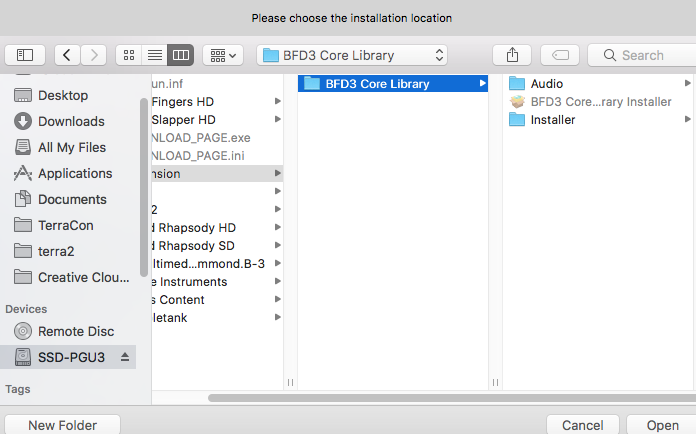Click the horizontal scrollbar thumb
This screenshot has width=696, height=434.
click(x=452, y=398)
